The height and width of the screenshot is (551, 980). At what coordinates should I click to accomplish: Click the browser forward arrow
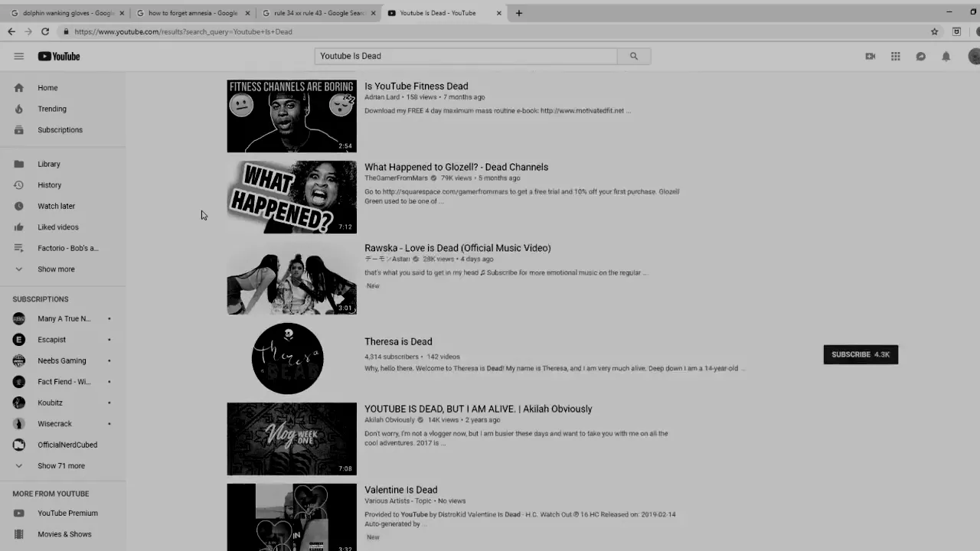(28, 31)
